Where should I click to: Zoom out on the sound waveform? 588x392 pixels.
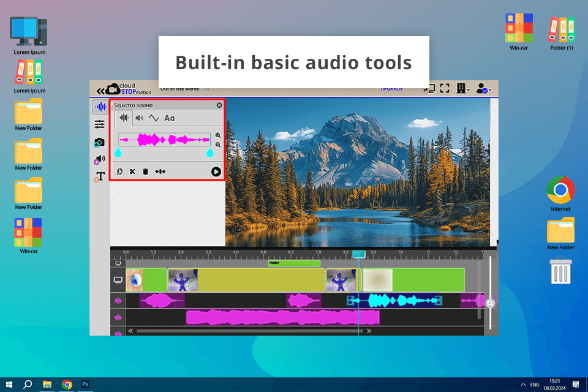pos(218,145)
